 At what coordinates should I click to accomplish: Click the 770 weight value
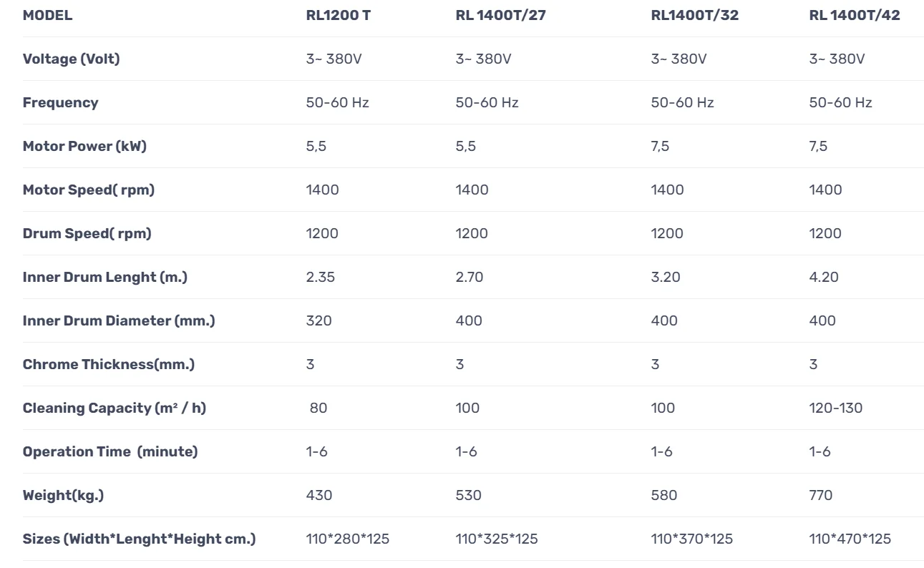click(820, 495)
